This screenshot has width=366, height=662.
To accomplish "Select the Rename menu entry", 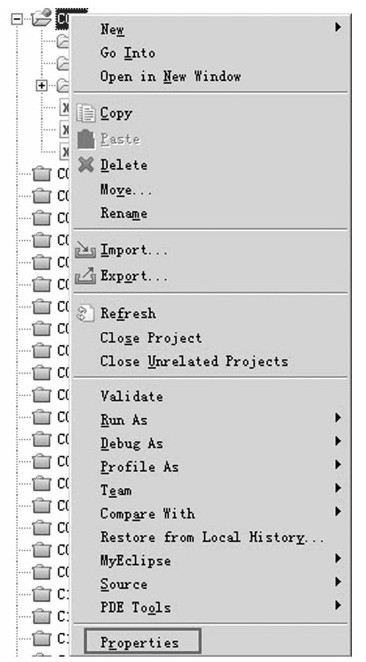I will pos(124,213).
